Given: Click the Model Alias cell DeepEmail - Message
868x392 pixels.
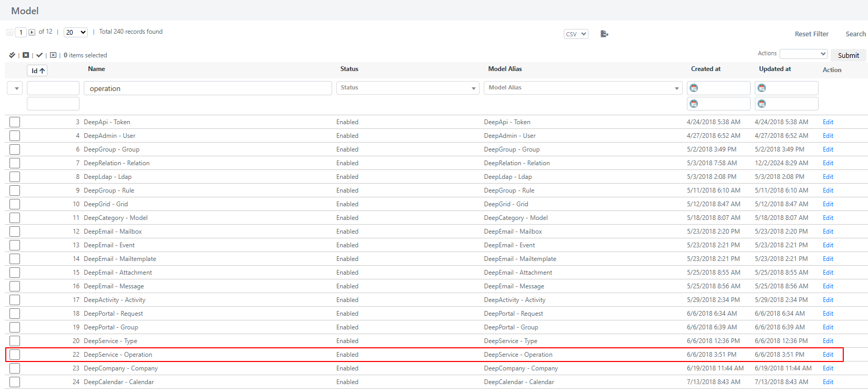Looking at the screenshot, I should coord(514,286).
